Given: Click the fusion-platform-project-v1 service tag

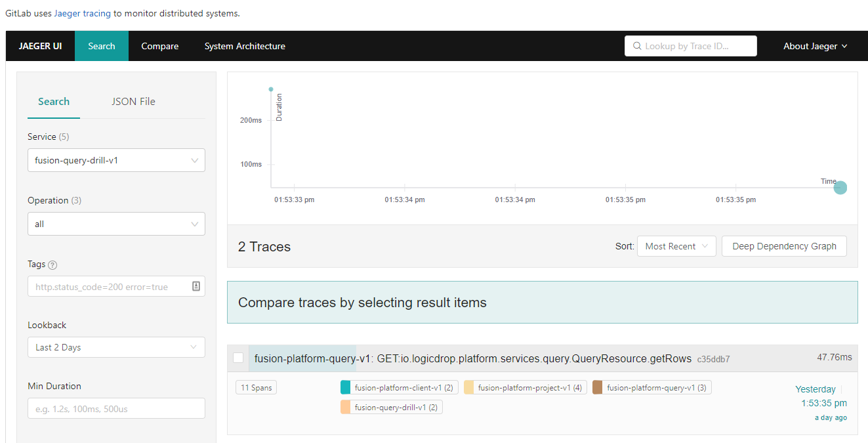Looking at the screenshot, I should point(524,388).
